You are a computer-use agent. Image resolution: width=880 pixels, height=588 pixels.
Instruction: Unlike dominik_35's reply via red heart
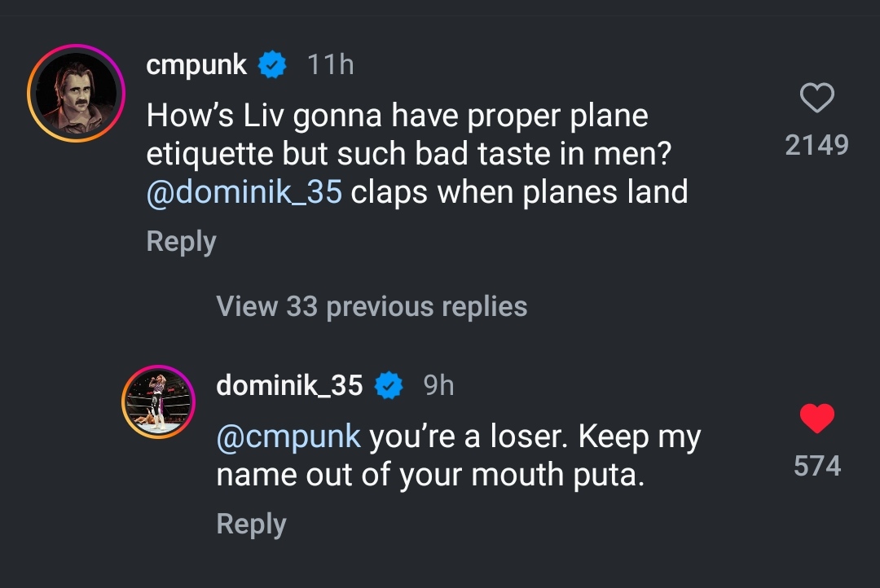pyautogui.click(x=816, y=419)
